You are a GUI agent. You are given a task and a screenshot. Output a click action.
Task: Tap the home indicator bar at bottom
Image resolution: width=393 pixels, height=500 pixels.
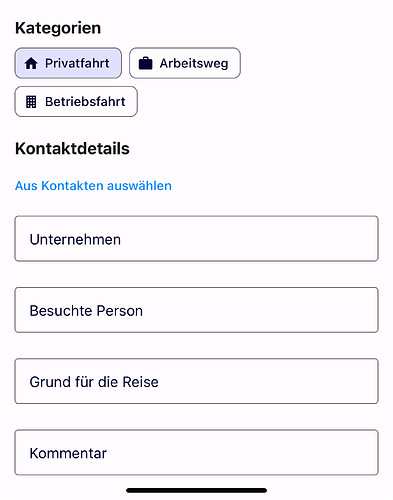(x=196, y=490)
